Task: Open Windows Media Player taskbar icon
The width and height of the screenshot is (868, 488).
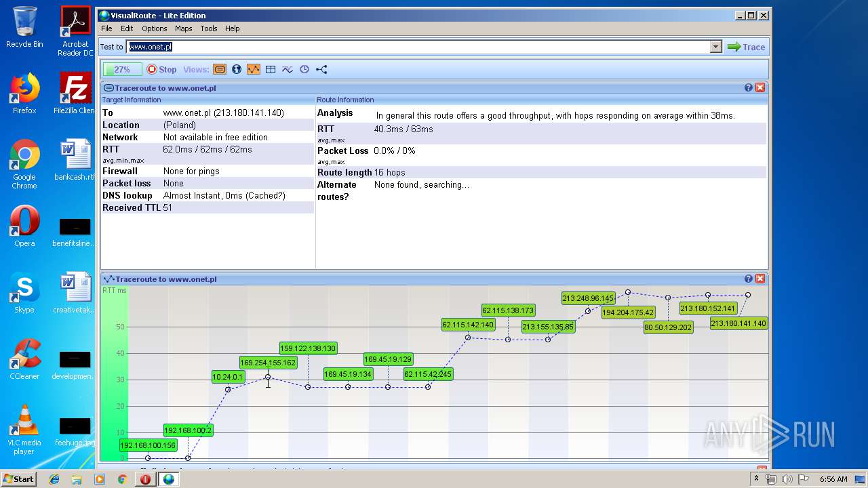Action: point(100,479)
